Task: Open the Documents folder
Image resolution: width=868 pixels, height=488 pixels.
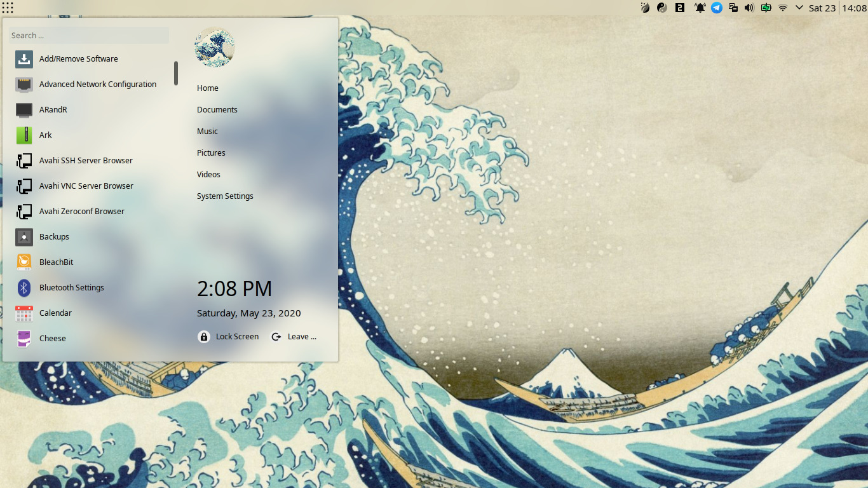Action: [x=217, y=110]
